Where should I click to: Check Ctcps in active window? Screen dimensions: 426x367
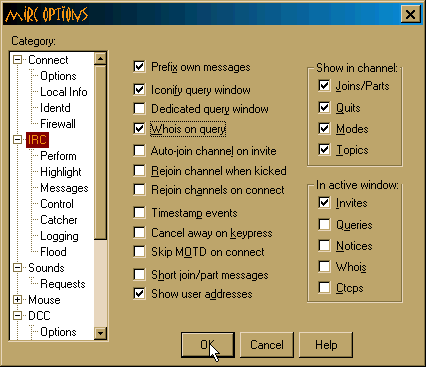point(324,288)
